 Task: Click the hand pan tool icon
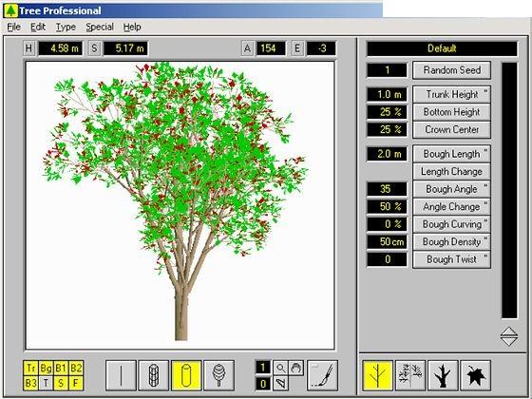click(295, 368)
